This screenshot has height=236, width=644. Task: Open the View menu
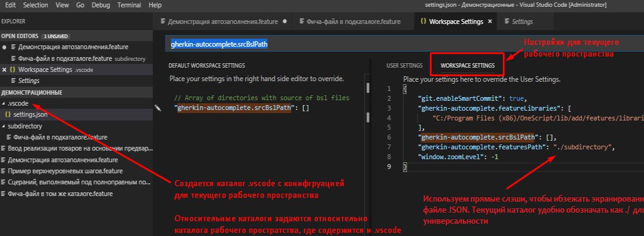coord(62,6)
